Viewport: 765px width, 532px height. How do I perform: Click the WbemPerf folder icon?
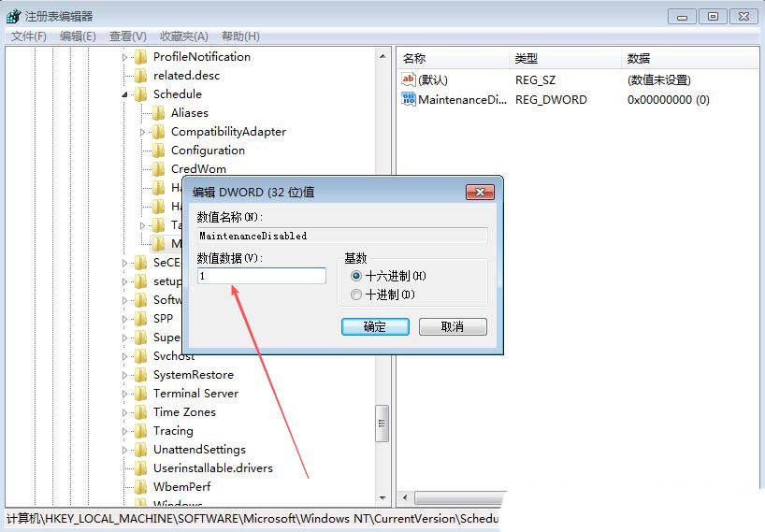tap(140, 486)
